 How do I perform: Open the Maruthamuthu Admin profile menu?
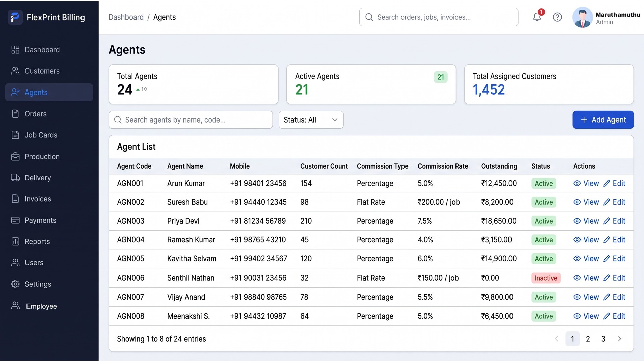click(606, 17)
